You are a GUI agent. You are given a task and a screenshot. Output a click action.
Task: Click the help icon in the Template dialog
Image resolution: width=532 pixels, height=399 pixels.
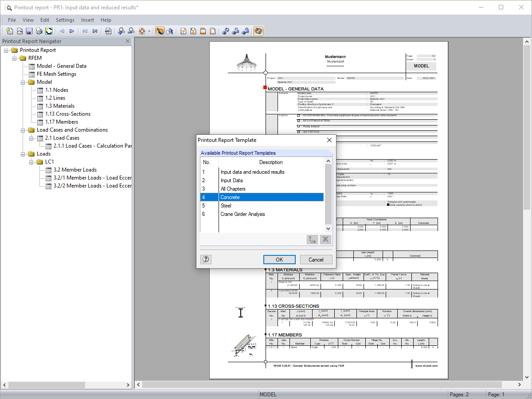[206, 259]
